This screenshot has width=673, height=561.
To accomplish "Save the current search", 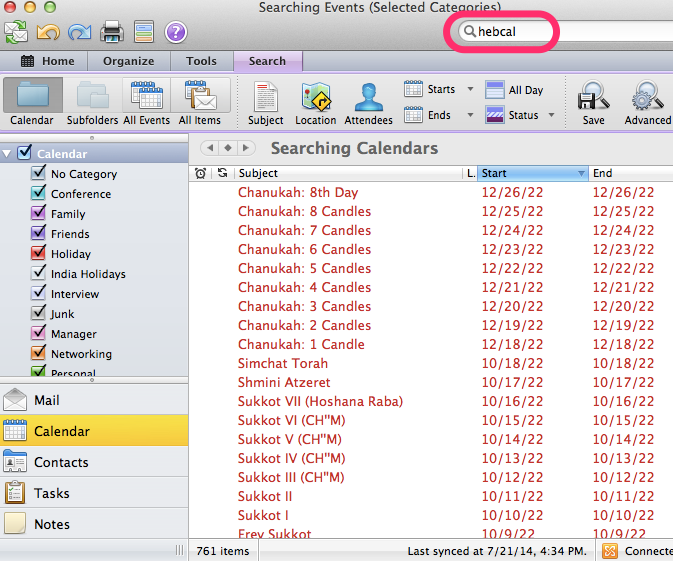I will pyautogui.click(x=594, y=103).
